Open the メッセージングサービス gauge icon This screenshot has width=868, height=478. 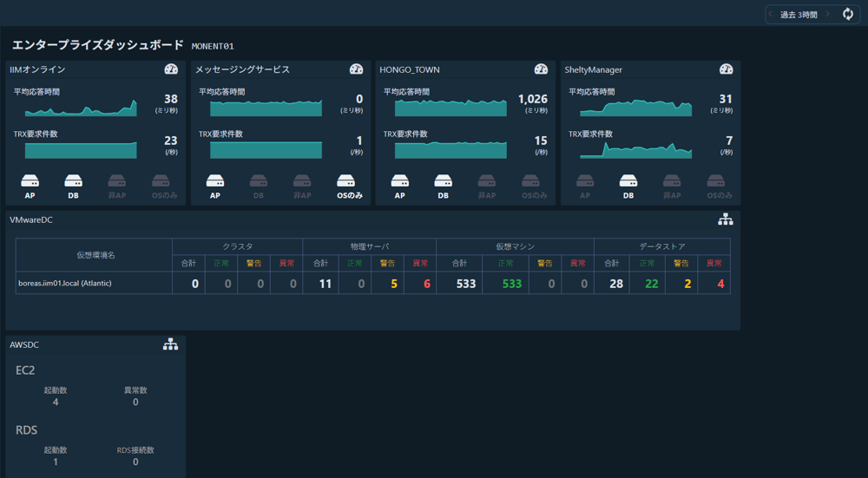356,69
